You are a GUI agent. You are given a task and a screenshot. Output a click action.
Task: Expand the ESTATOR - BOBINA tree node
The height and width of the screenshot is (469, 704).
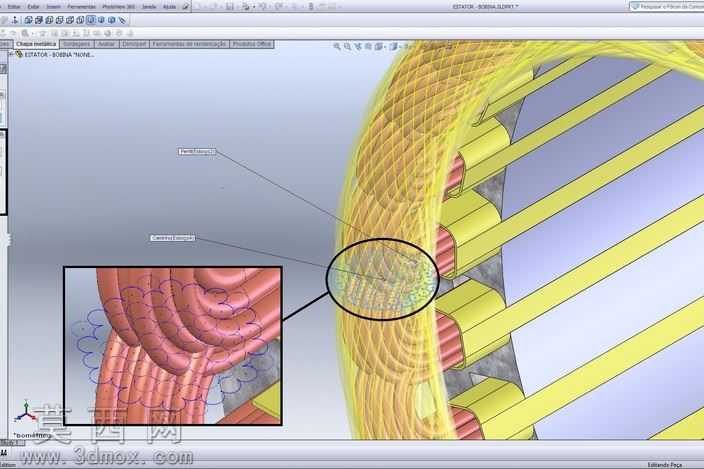[11, 54]
